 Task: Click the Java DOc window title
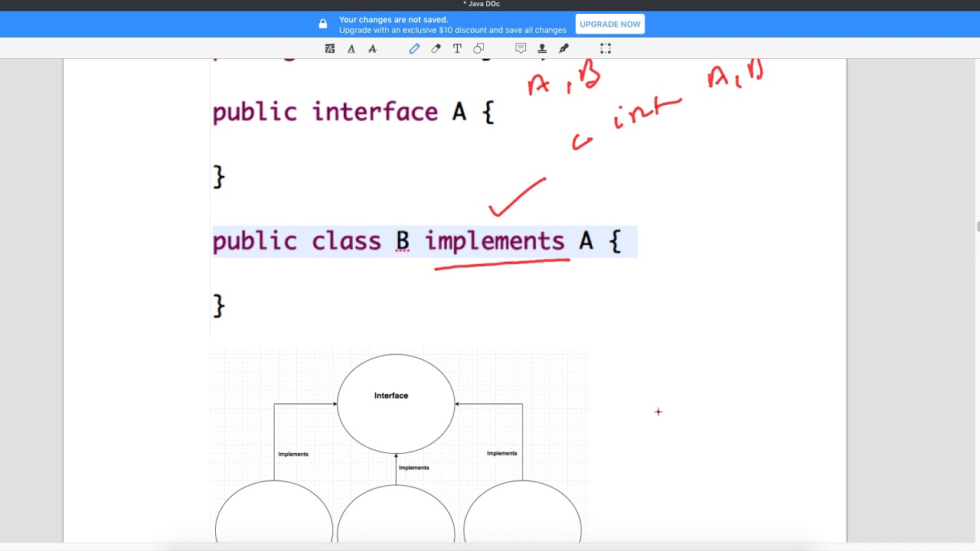click(482, 5)
